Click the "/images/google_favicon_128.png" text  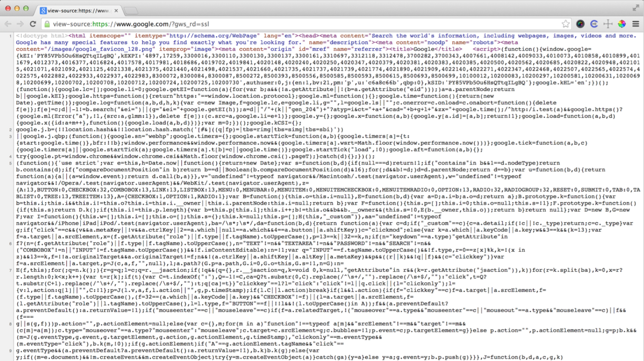pyautogui.click(x=100, y=49)
